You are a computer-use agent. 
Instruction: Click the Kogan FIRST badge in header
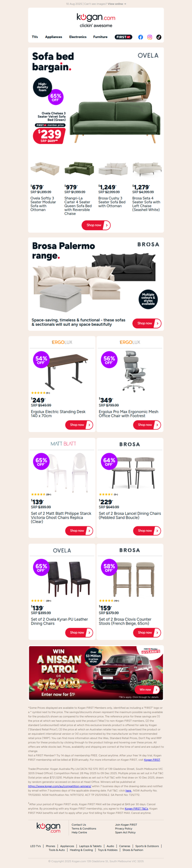(123, 37)
